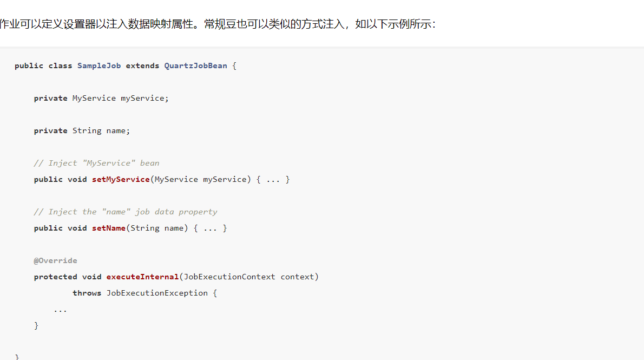Click the closing brace of executeInternal method

click(36, 325)
